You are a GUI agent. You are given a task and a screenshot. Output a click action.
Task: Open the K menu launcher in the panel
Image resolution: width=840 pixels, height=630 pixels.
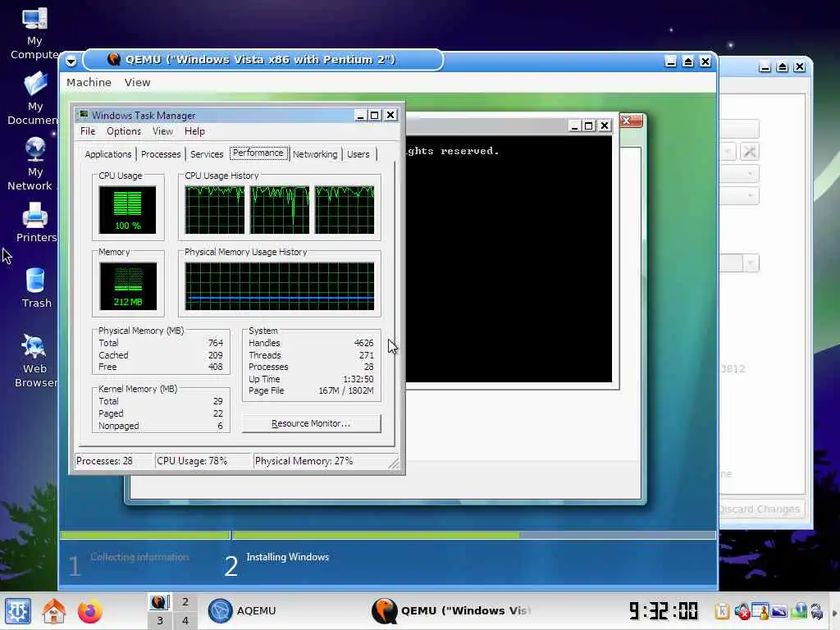[18, 611]
